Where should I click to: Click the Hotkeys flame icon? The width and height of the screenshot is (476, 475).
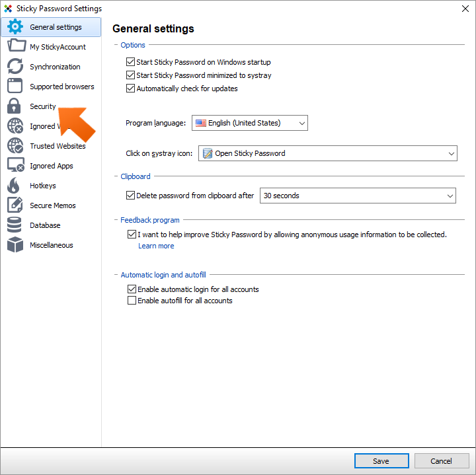[x=14, y=185]
